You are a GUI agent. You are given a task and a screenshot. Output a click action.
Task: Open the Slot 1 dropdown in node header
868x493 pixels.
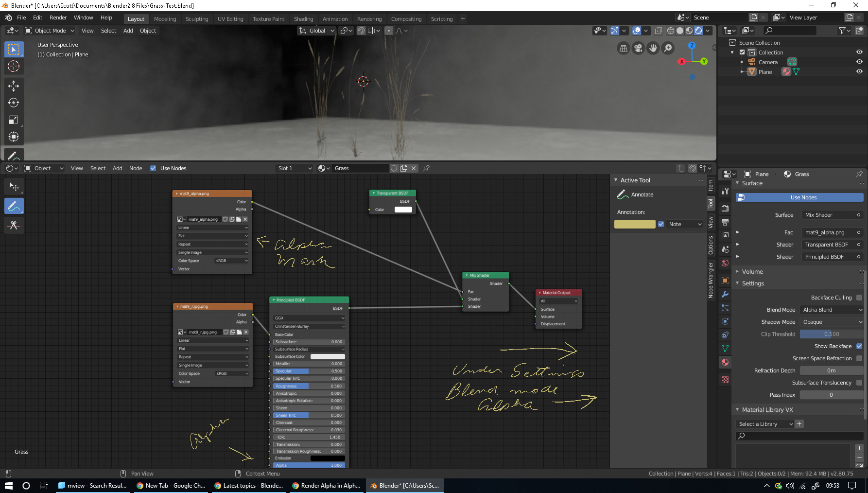(294, 168)
